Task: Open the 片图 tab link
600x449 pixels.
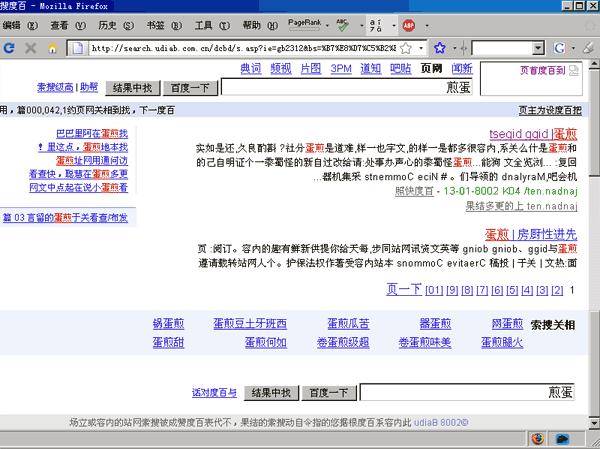Action: point(311,69)
